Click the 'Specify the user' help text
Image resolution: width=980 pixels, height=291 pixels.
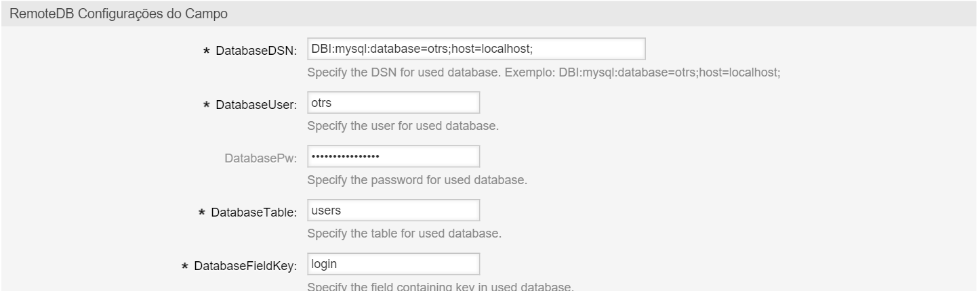[x=404, y=127]
